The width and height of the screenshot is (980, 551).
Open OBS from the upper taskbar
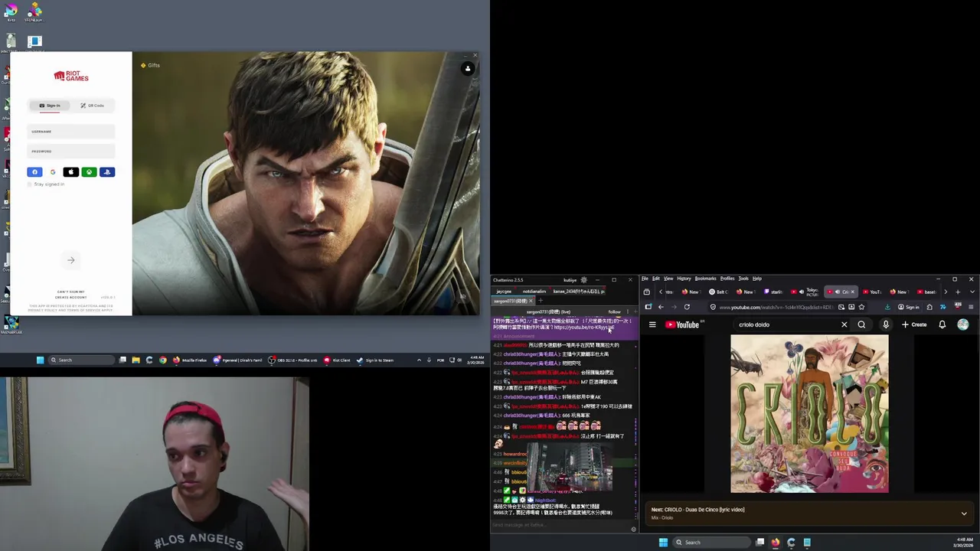click(x=292, y=360)
